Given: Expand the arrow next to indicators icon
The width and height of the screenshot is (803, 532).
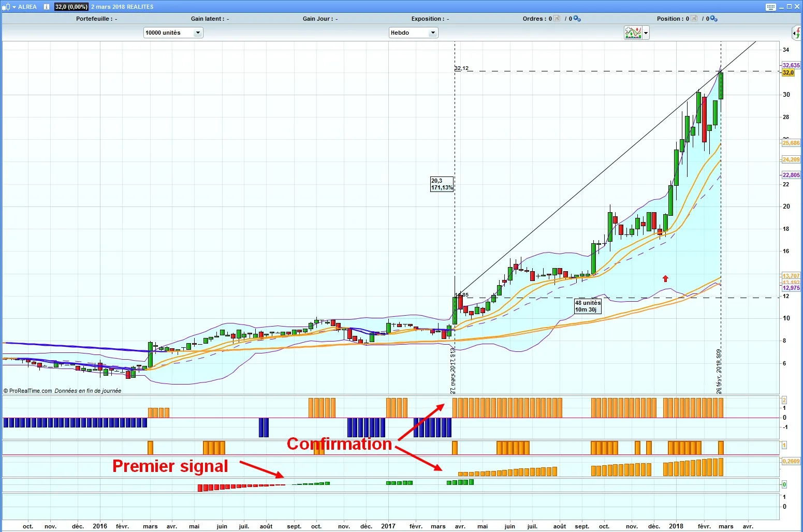Looking at the screenshot, I should (x=646, y=33).
